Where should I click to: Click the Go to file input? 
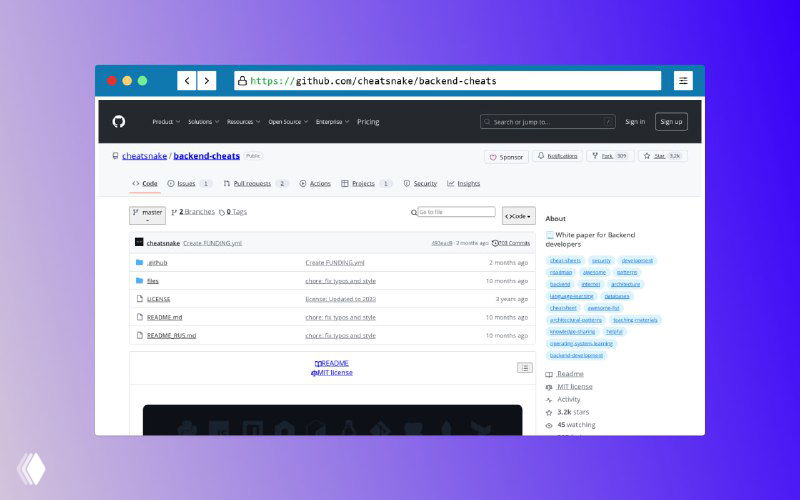(x=456, y=212)
